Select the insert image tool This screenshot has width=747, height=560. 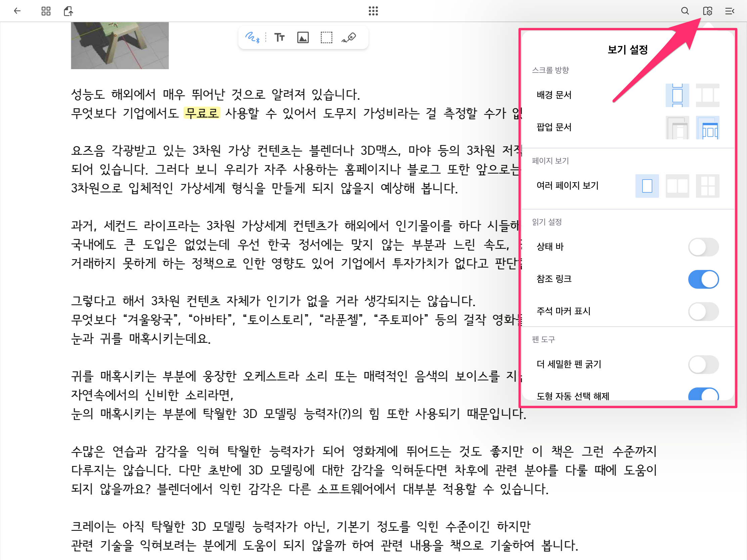pos(303,38)
